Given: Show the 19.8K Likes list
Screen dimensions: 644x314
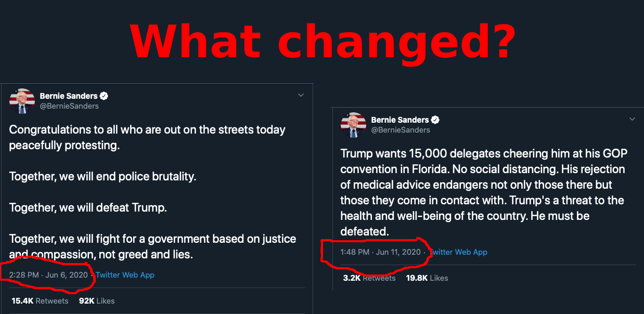Looking at the screenshot, I should click(427, 278).
